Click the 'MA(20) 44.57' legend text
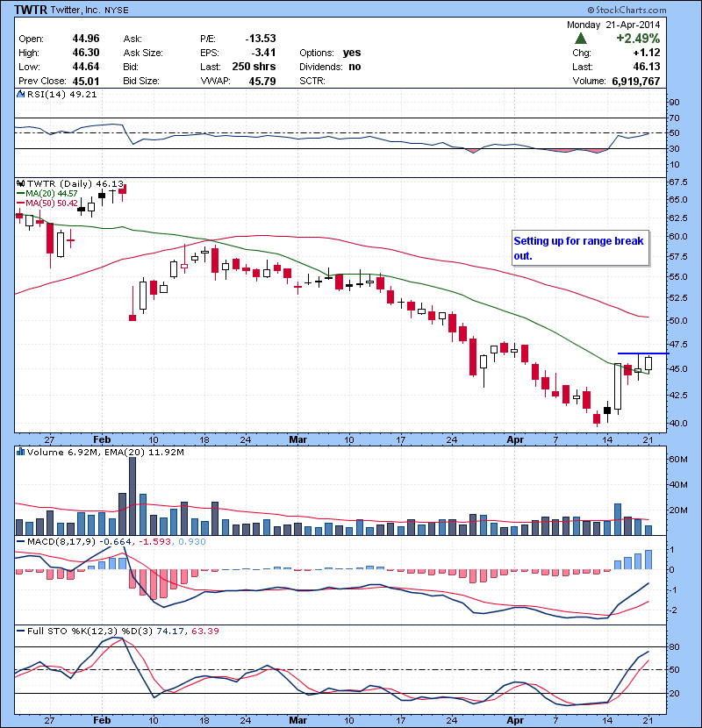 point(52,193)
